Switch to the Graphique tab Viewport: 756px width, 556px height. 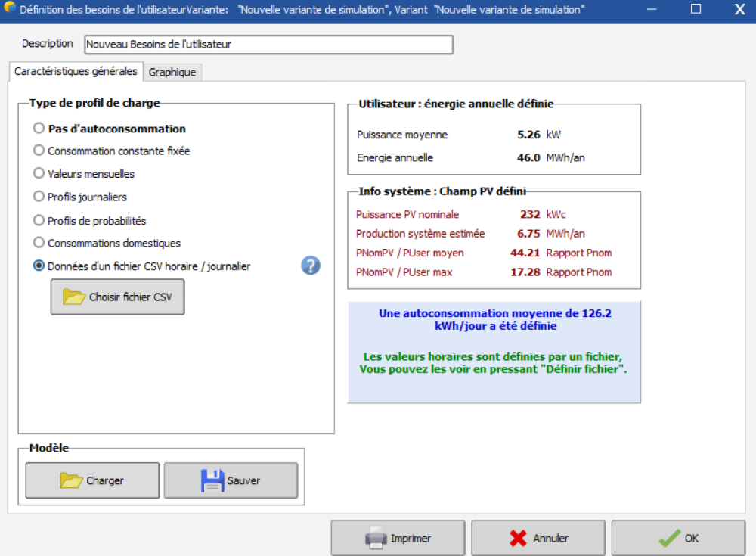click(172, 72)
